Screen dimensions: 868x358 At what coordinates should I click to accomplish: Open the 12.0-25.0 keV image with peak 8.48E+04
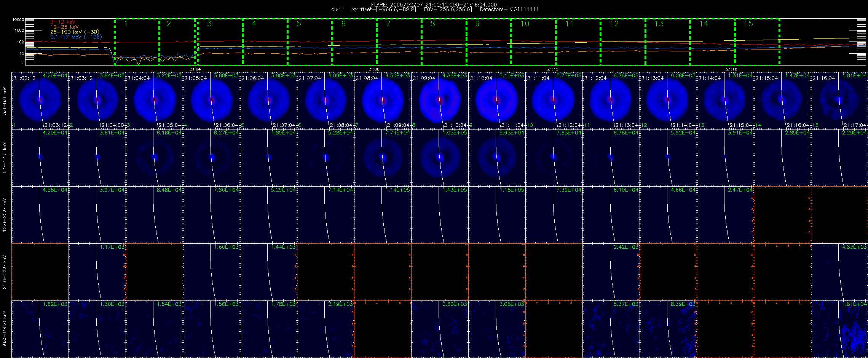154,215
